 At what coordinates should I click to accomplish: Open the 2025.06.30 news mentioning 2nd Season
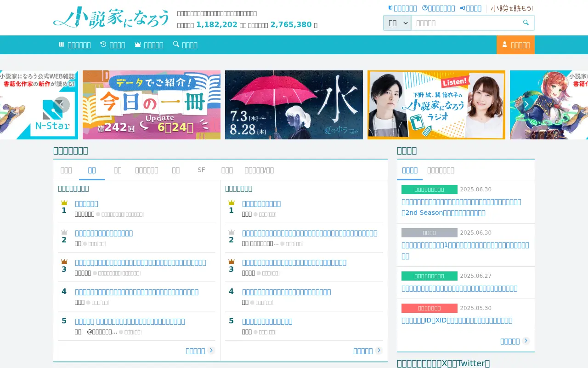pos(461,207)
